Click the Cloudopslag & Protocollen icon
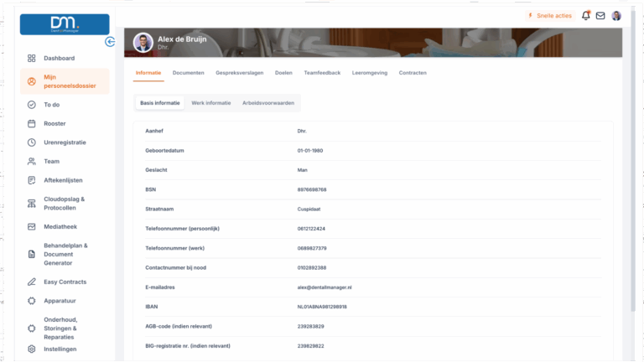644x362 pixels. point(32,204)
